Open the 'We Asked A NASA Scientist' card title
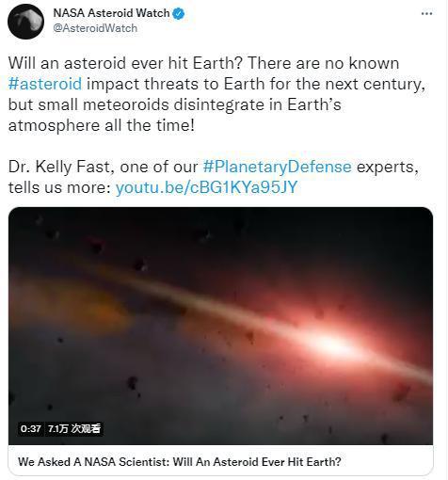448x480 pixels. (180, 462)
